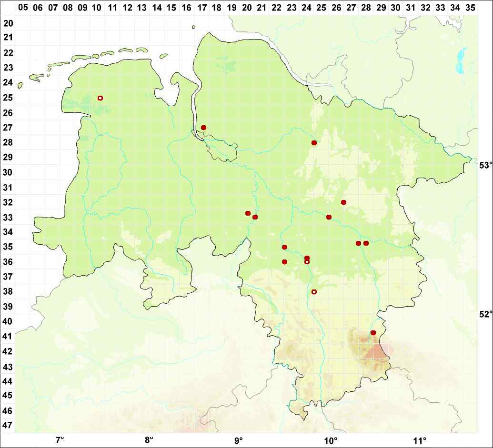Click row label 25 on the left

coord(8,98)
